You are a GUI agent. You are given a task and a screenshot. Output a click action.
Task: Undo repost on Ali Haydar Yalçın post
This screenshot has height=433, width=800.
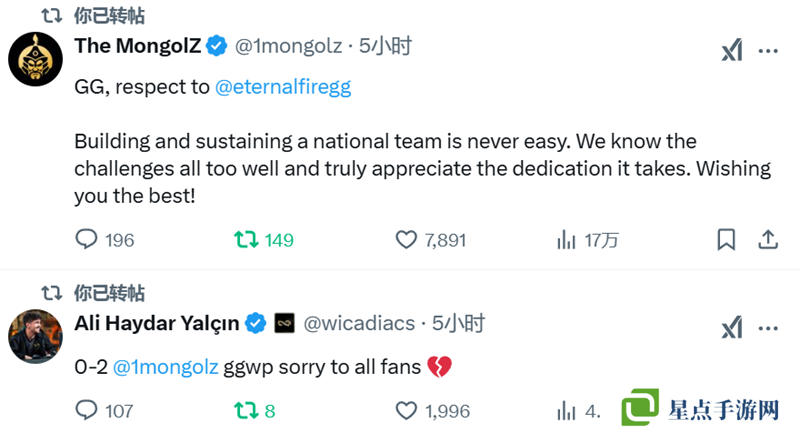point(245,410)
